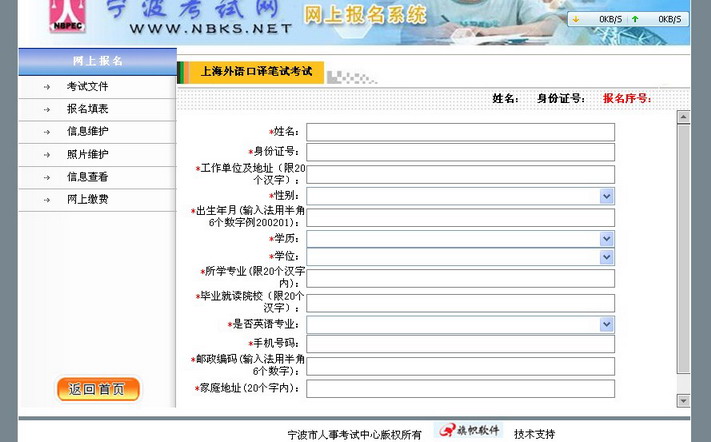Open the 性别 dropdown
The height and width of the screenshot is (442, 711).
[x=607, y=196]
